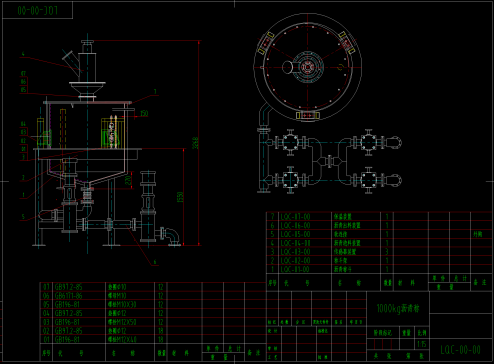494x364 pixels.
Task: Click the 1:15 scale value
Action: (422, 344)
